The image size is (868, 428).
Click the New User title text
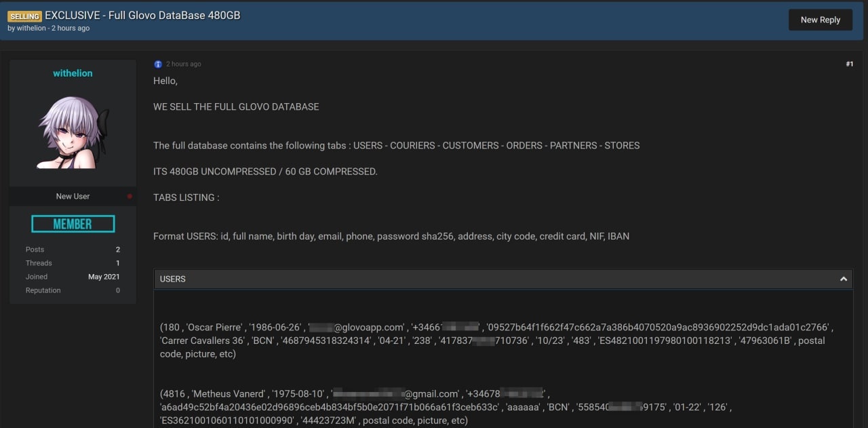(73, 196)
